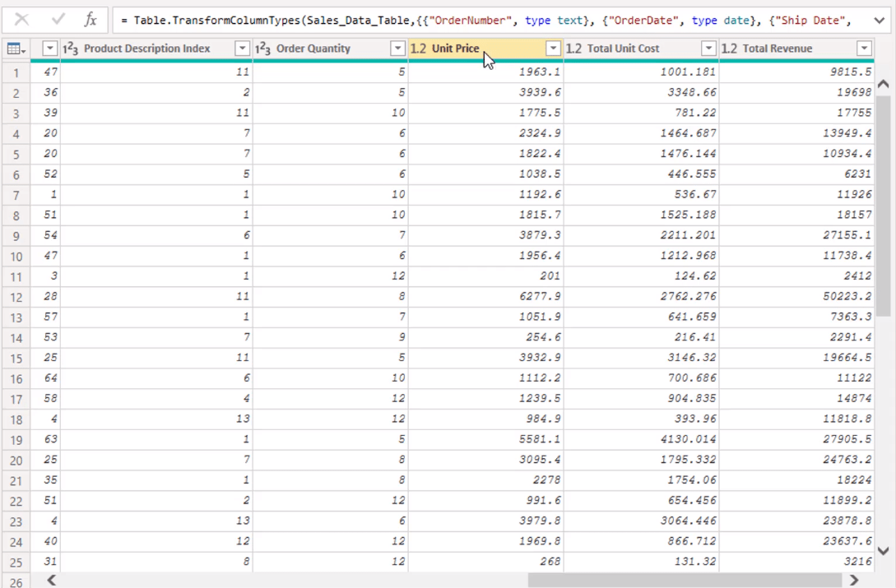
Task: Click Total Unit Cost cell 3348.66
Action: 641,93
